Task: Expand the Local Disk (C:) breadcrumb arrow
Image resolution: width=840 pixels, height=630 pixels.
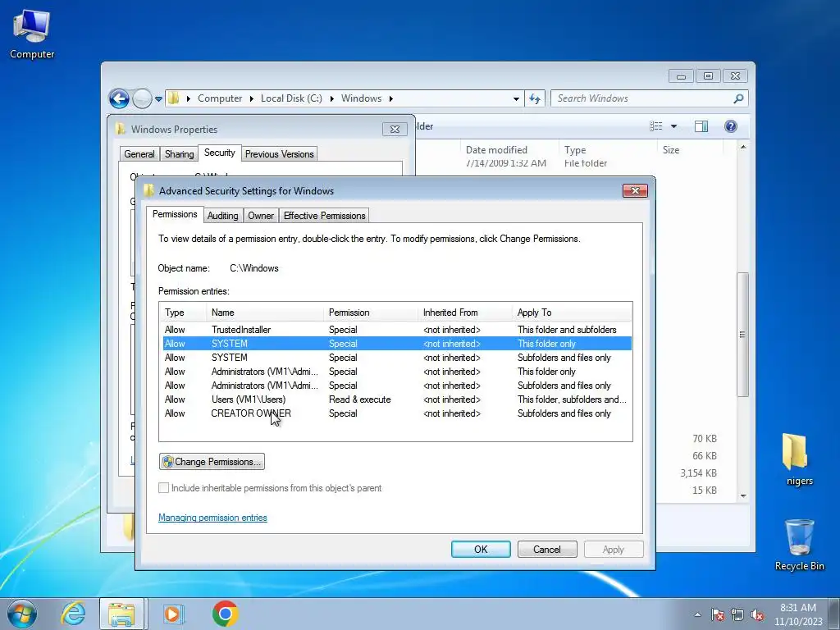Action: coord(331,98)
